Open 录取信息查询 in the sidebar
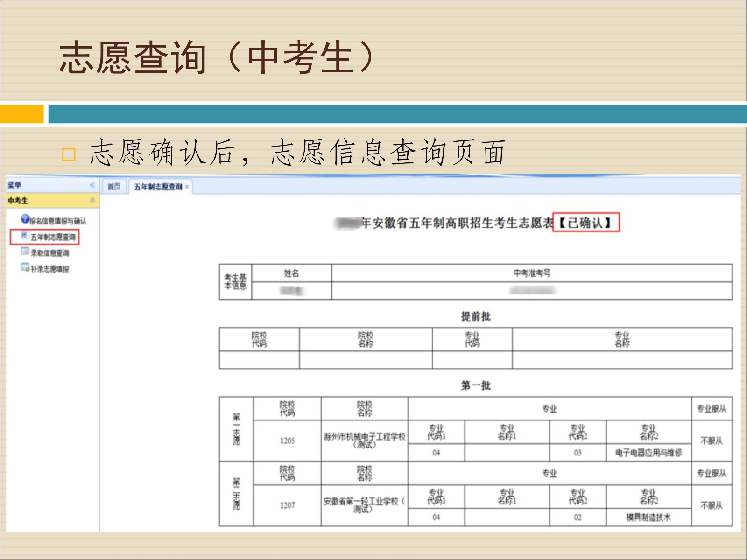The image size is (747, 560). tap(50, 253)
